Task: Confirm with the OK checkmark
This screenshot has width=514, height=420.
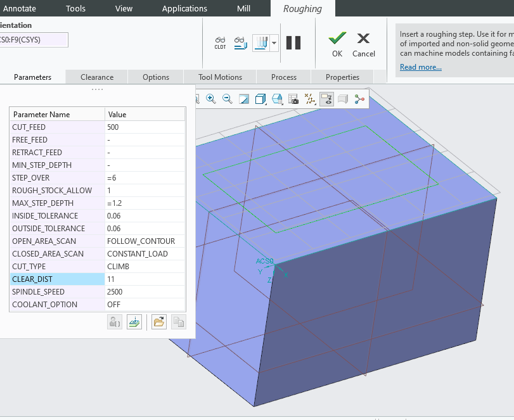Action: pos(337,44)
